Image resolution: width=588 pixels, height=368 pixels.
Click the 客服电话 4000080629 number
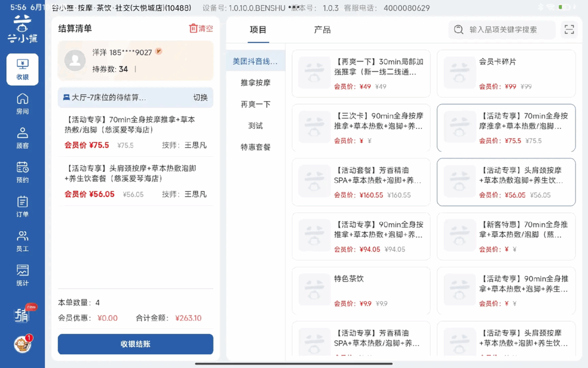(407, 8)
